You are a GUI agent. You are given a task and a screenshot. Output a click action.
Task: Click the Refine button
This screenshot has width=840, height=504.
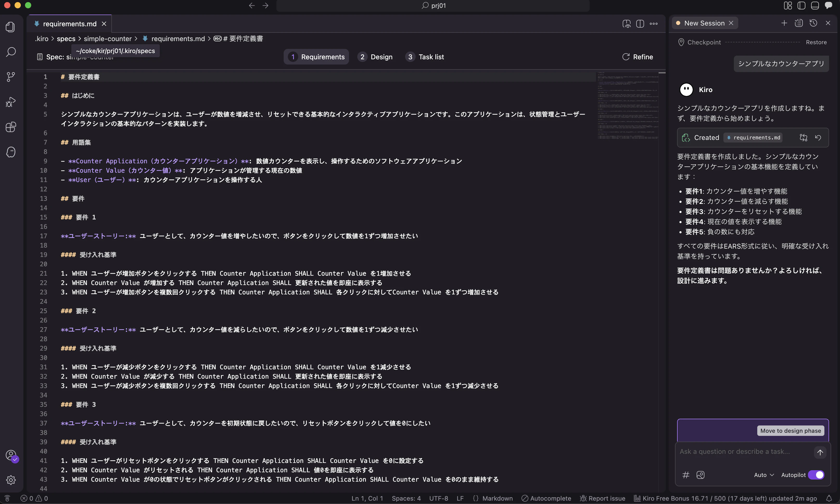pos(638,57)
